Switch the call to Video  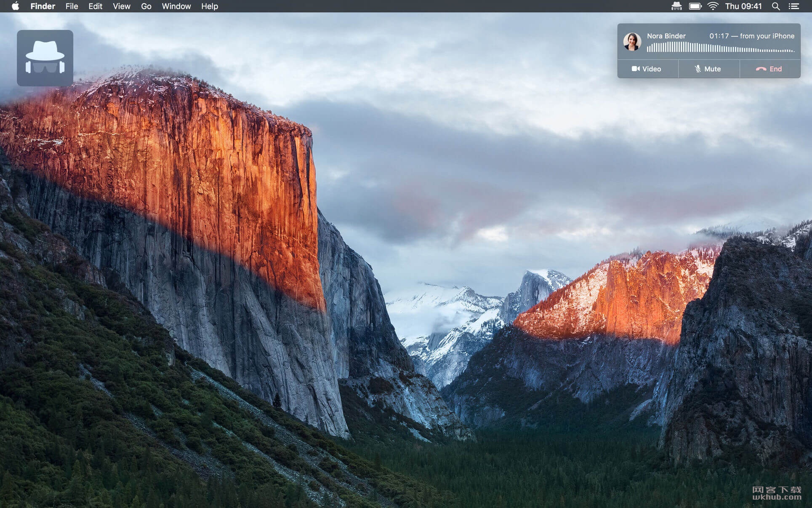pos(647,69)
